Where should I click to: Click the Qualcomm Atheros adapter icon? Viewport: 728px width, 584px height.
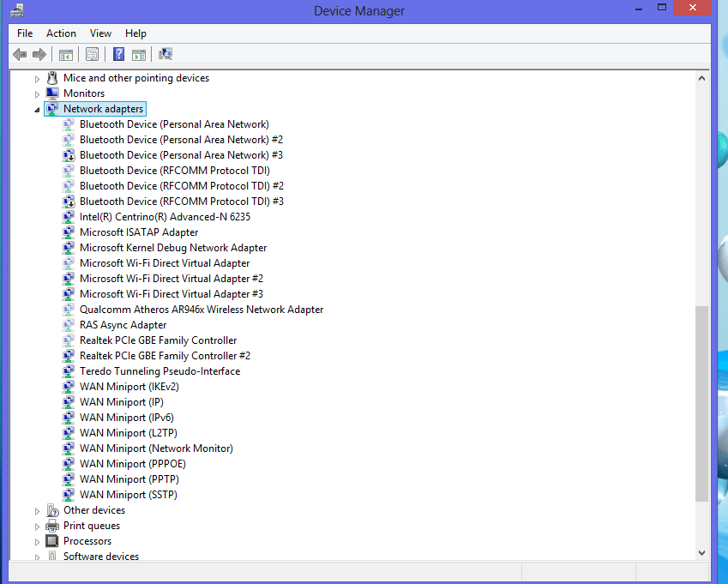tap(69, 310)
